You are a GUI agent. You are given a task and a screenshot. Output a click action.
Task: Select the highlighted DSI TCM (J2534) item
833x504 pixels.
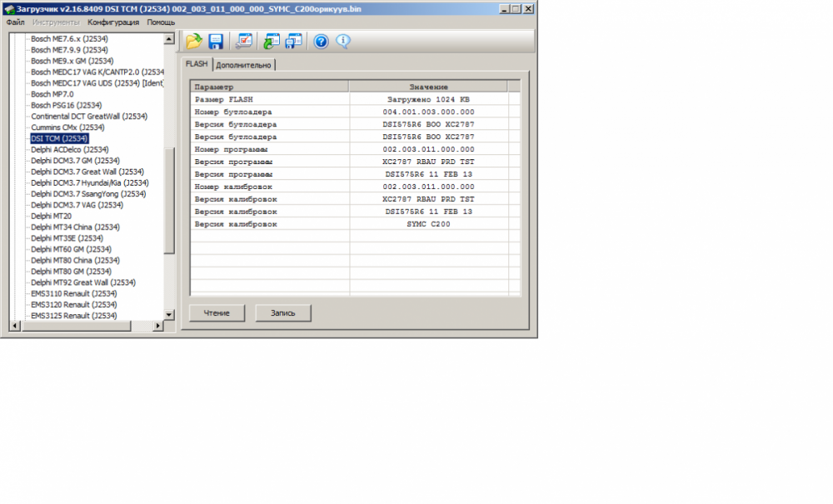click(59, 138)
